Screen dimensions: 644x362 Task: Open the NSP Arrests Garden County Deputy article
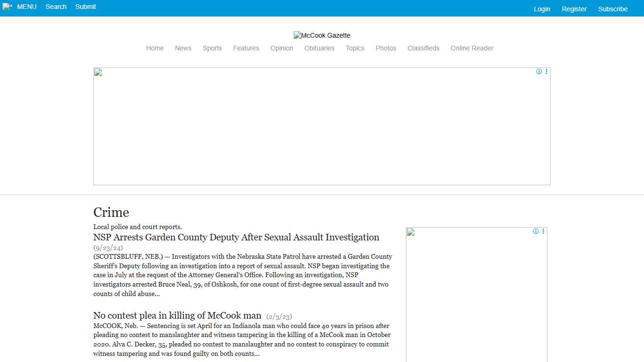[x=236, y=237]
